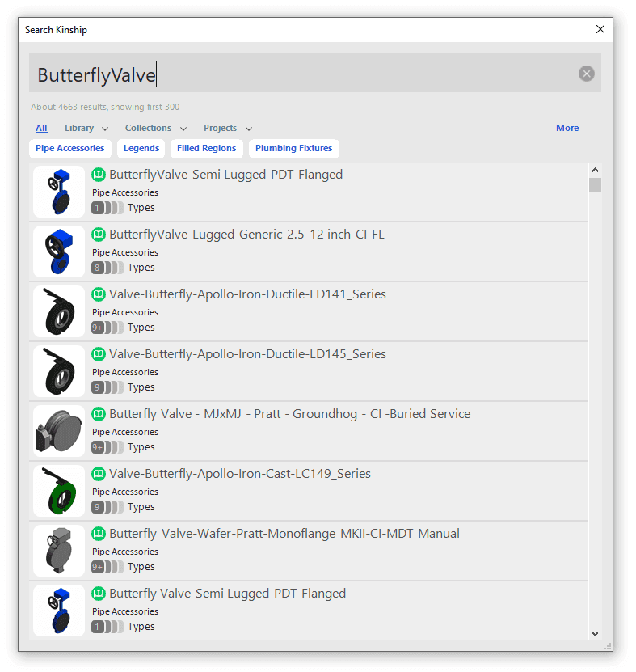Click the green library icon beside ButterflyValve-Semi Lugged-PDT-Flanged

[x=99, y=175]
